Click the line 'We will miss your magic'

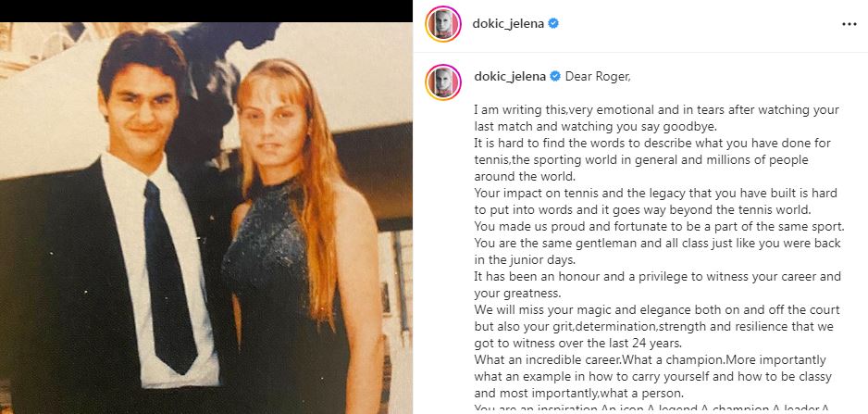point(657,310)
